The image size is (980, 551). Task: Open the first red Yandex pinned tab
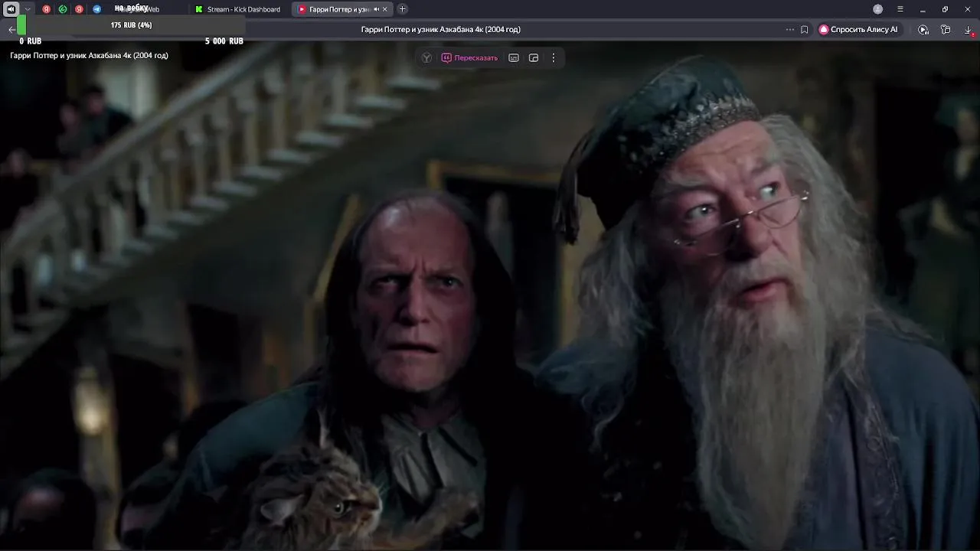point(46,9)
